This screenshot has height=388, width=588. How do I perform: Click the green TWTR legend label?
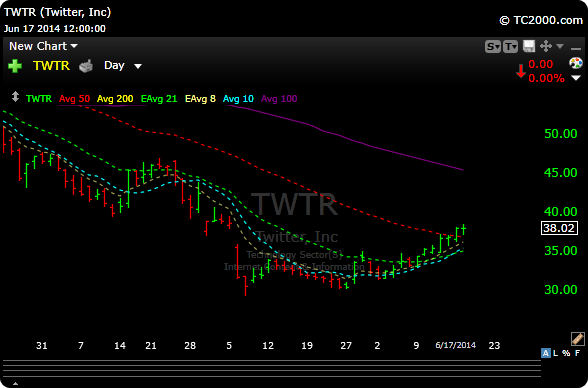coord(39,99)
